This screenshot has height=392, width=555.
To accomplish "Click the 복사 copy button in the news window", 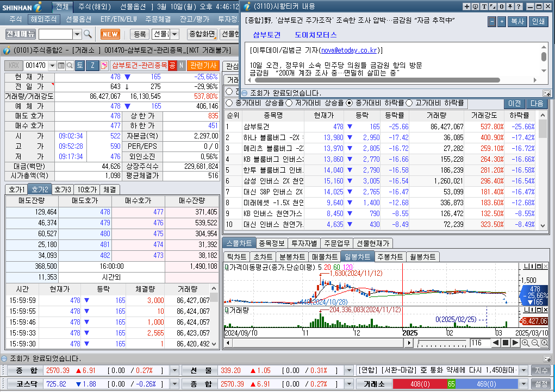I will pyautogui.click(x=517, y=22).
